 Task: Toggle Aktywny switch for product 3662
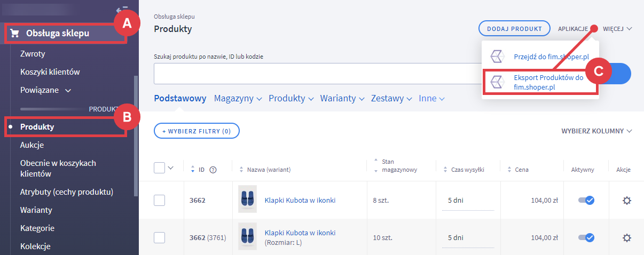tap(586, 201)
